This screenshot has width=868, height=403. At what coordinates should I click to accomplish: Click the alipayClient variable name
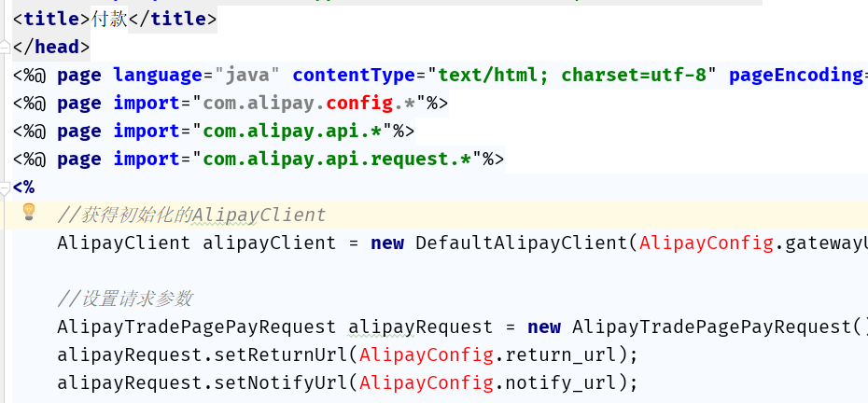tap(269, 243)
